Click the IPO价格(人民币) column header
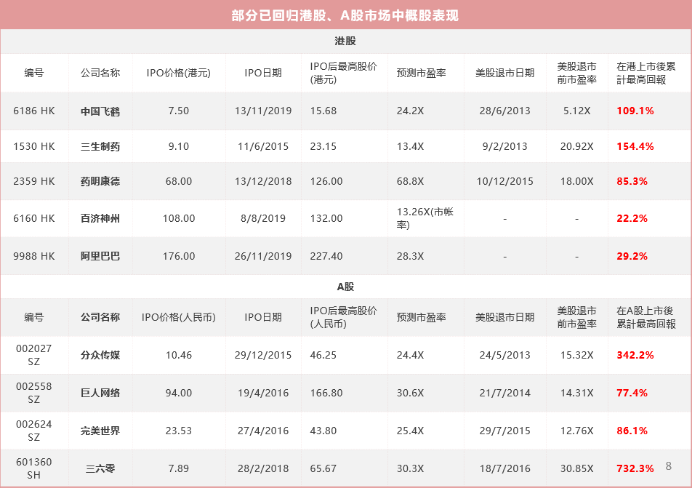Image resolution: width=693 pixels, height=488 pixels. (x=179, y=317)
